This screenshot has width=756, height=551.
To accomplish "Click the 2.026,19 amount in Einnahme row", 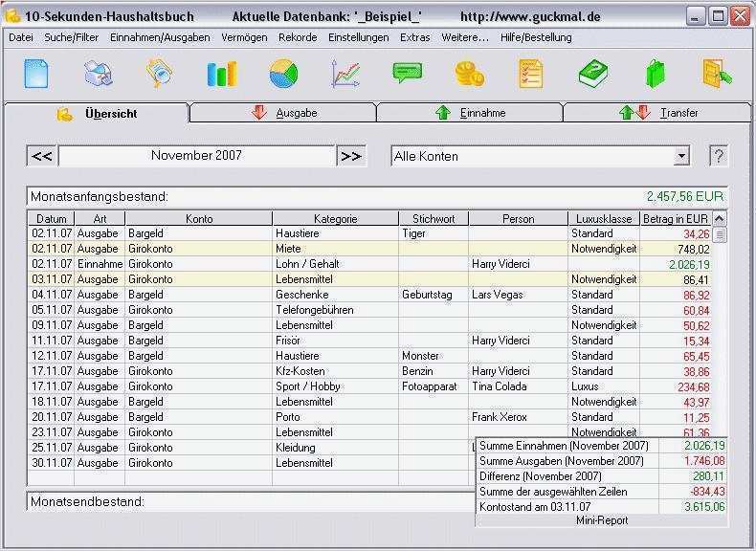I will 676,264.
